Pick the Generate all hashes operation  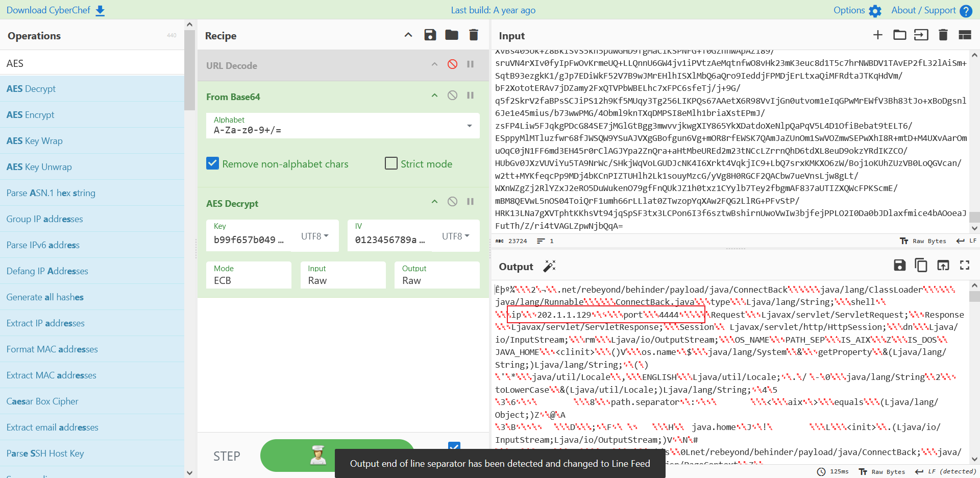coord(92,297)
